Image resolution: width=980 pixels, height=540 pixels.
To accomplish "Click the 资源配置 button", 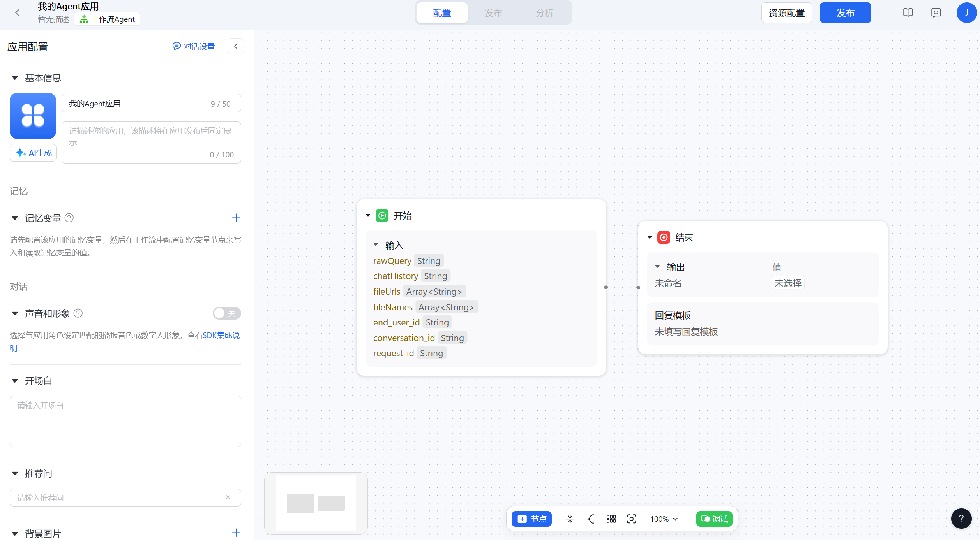I will coord(786,13).
